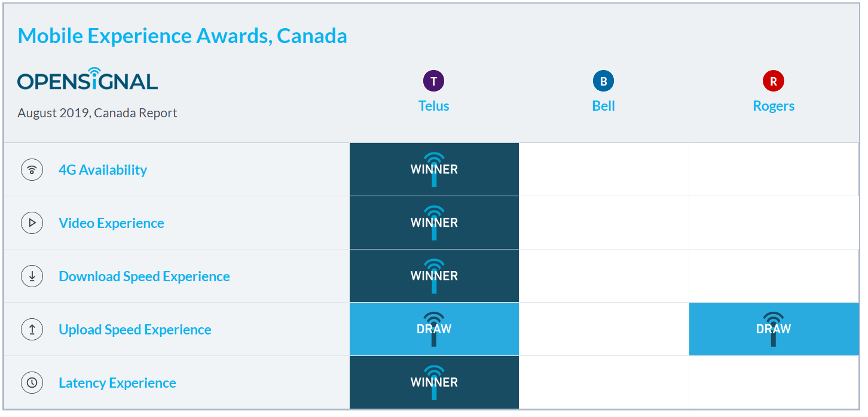Screen dimensions: 868x417
Task: Click the red Rogers R badge
Action: 774,81
